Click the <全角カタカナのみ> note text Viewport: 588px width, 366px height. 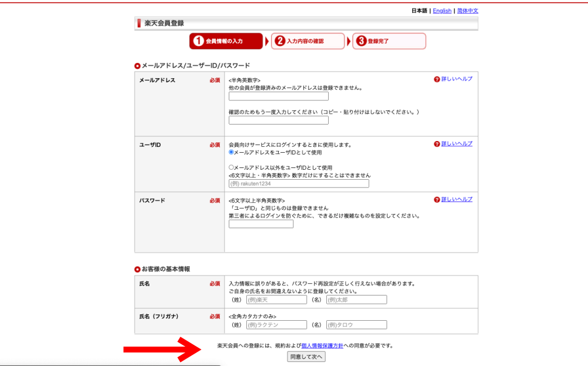(252, 317)
